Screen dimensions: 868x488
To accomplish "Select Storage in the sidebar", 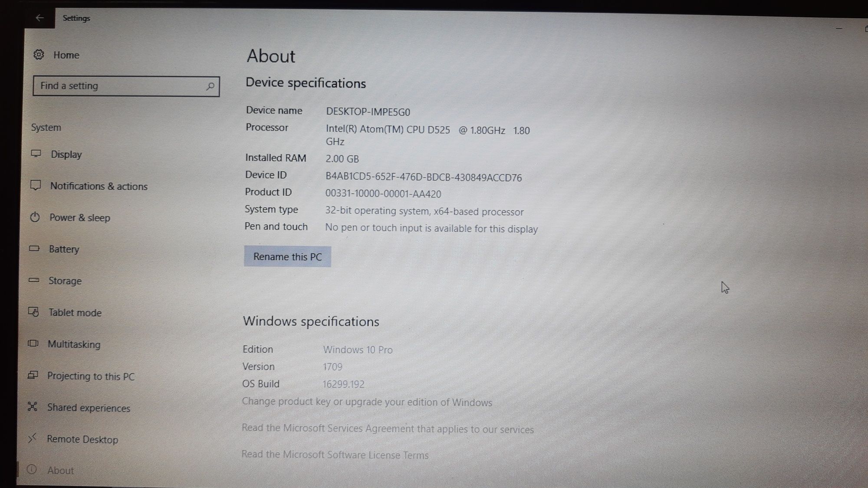I will pos(65,281).
